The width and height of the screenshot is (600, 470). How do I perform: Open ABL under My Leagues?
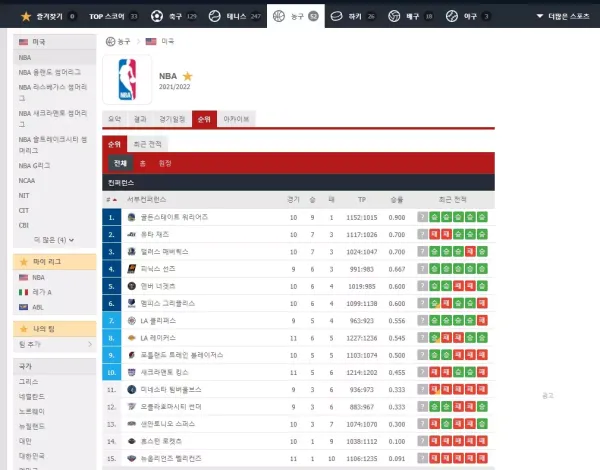(x=38, y=307)
